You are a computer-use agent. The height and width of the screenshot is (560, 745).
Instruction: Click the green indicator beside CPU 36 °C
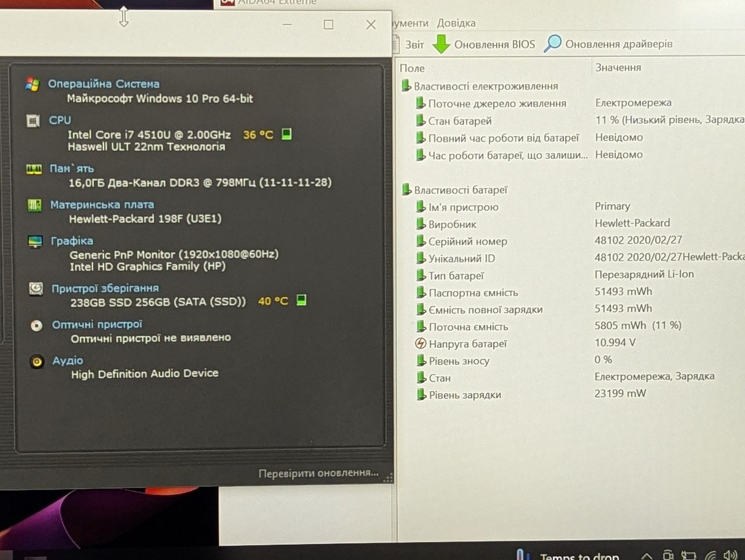(x=286, y=134)
